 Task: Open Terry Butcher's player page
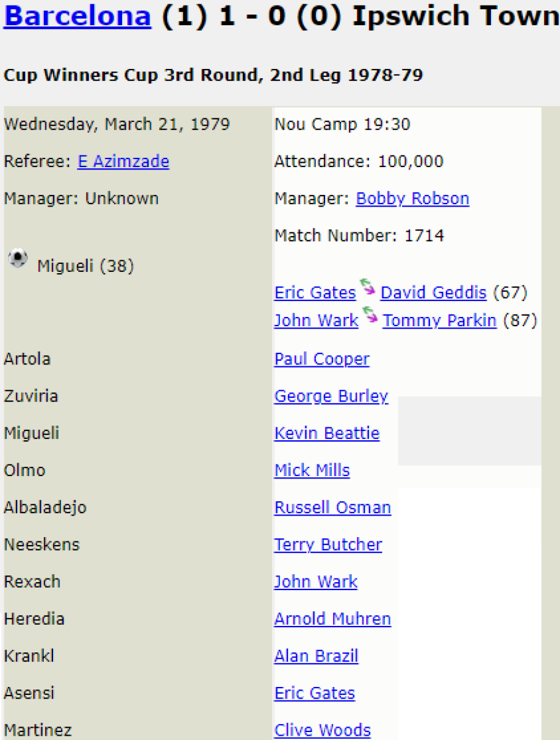tap(328, 545)
